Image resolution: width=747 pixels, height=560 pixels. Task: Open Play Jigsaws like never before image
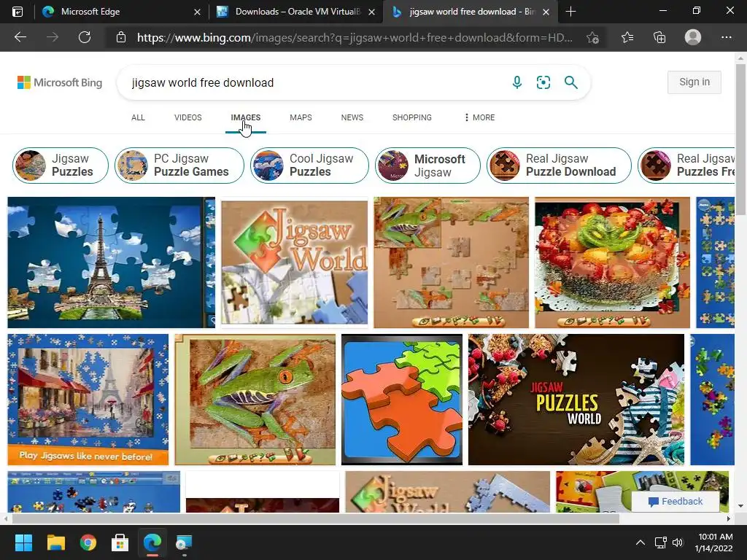pos(88,400)
